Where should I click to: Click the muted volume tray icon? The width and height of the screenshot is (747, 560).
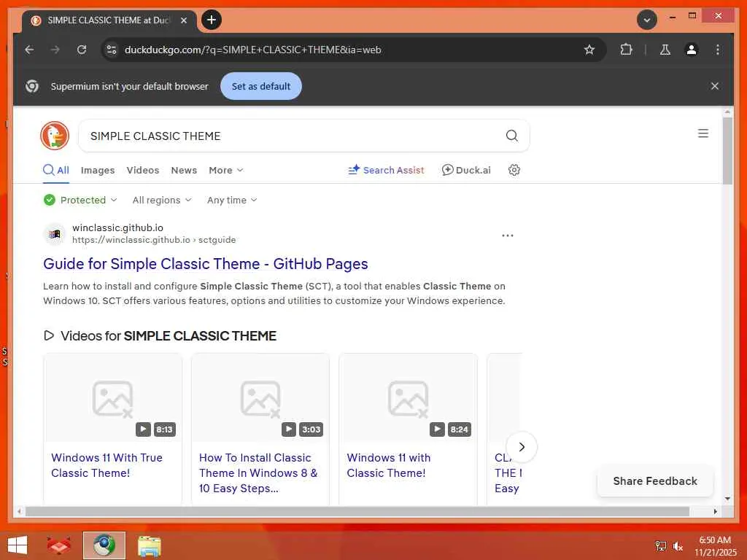678,546
